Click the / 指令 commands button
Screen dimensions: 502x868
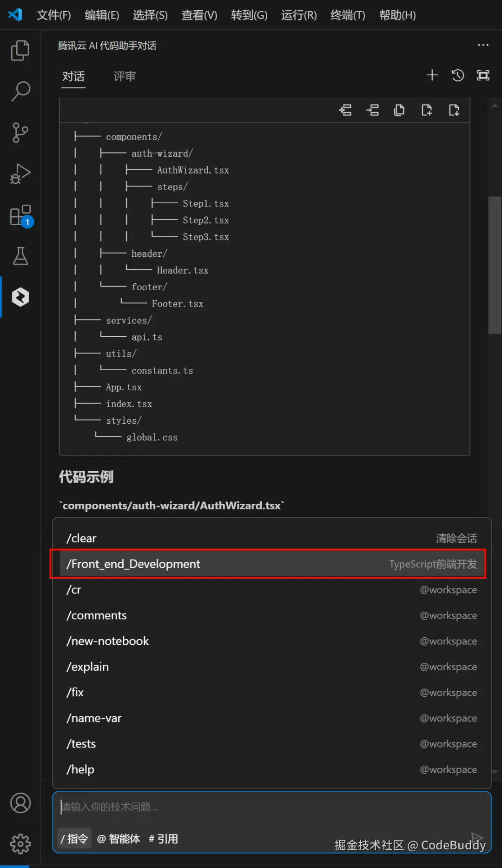[74, 839]
